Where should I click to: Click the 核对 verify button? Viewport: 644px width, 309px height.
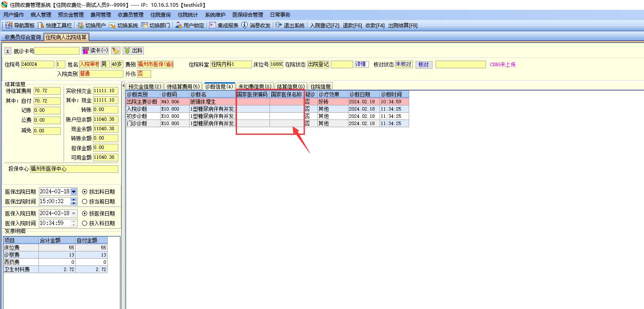point(424,64)
